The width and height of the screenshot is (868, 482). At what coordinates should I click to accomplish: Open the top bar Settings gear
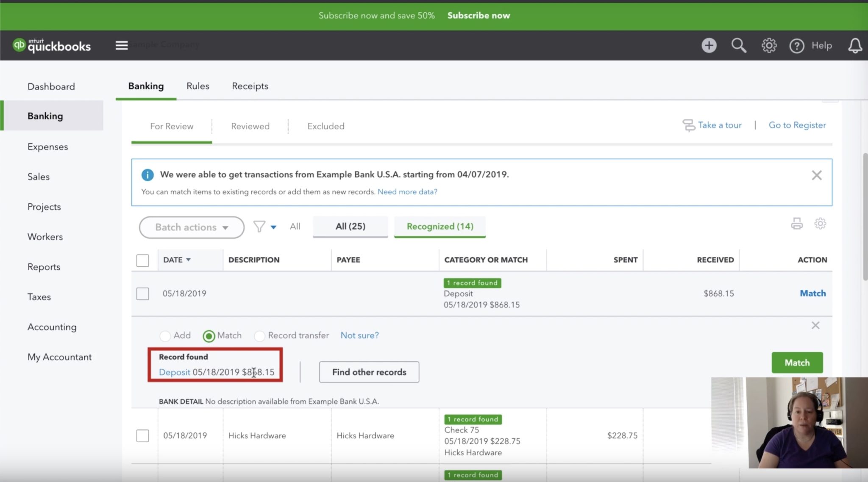pyautogui.click(x=769, y=45)
